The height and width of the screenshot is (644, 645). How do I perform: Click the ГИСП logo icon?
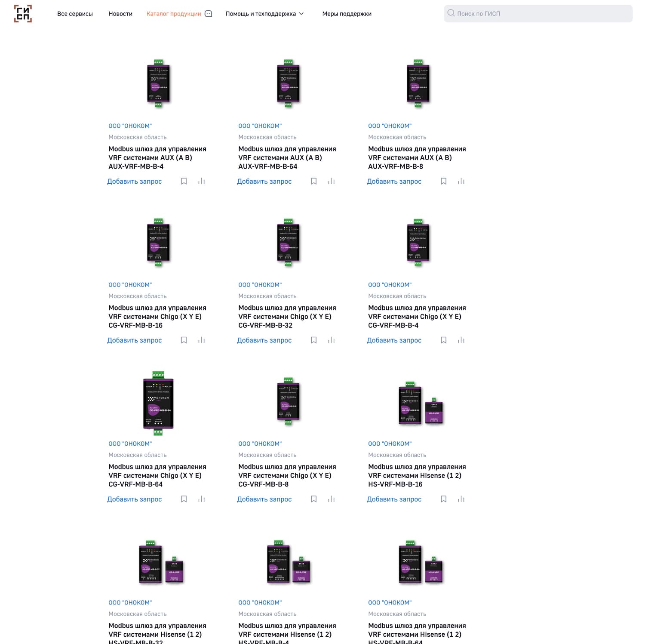(x=23, y=14)
